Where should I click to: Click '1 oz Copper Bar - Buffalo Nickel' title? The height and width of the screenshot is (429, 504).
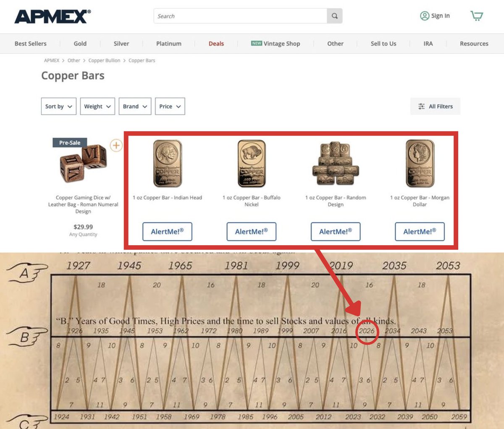click(x=252, y=201)
